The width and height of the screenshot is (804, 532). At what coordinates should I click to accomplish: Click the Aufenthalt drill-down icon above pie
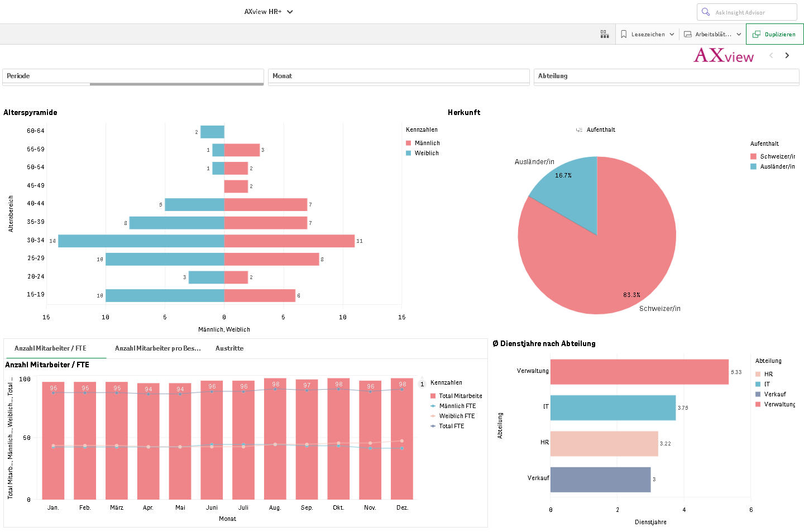pyautogui.click(x=579, y=130)
